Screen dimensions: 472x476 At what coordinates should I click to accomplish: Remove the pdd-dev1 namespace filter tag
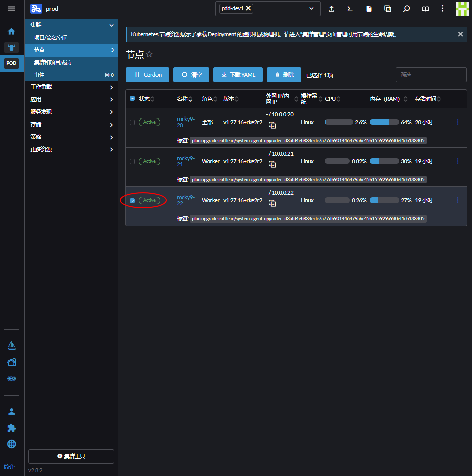coord(248,8)
